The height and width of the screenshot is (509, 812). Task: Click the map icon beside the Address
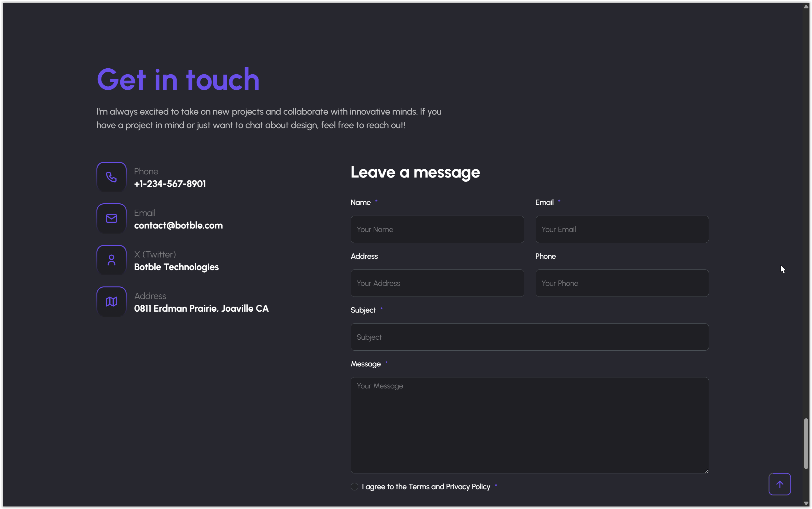coord(111,301)
